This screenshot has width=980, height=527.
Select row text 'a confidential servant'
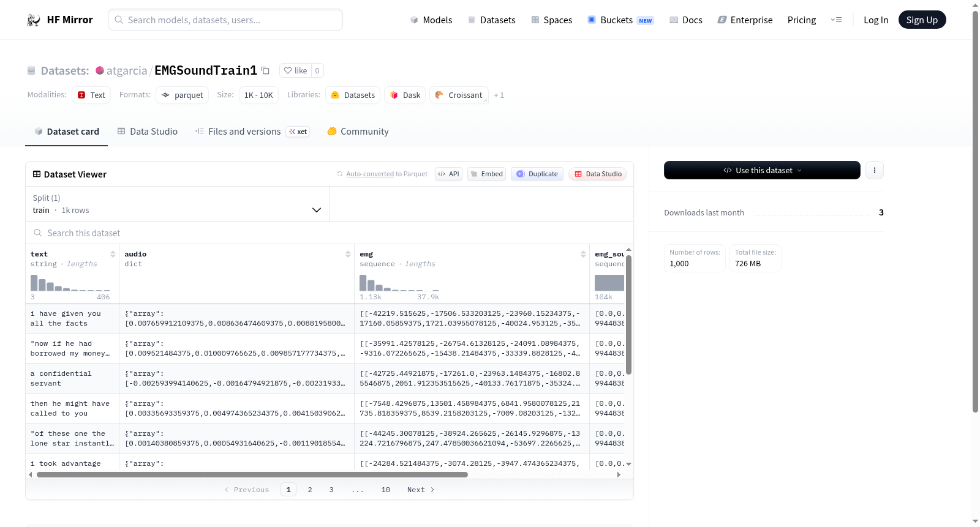61,378
